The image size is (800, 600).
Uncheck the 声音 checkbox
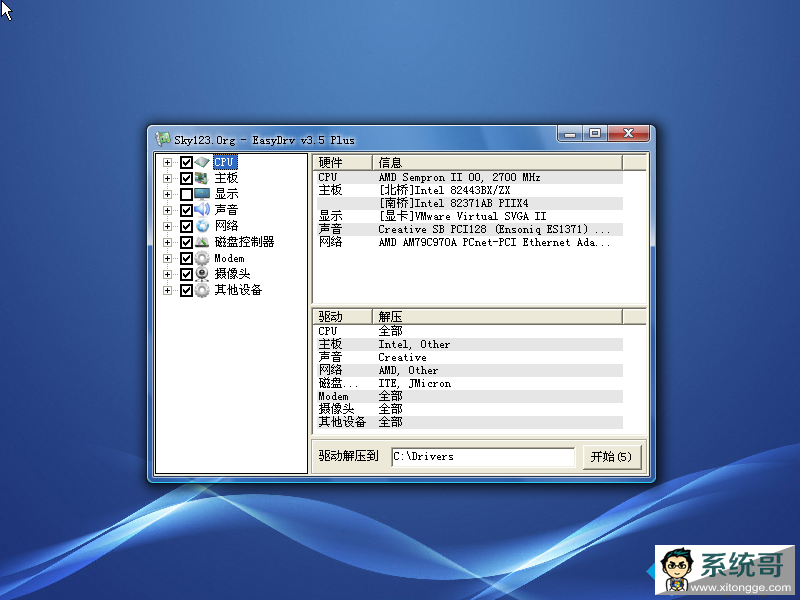tap(186, 210)
